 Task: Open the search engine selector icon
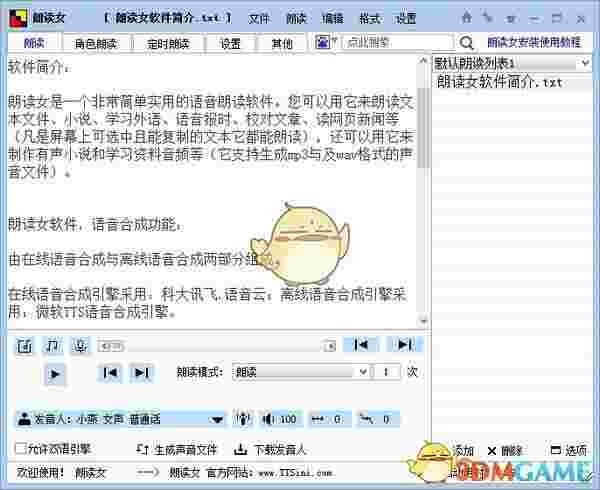[x=324, y=42]
